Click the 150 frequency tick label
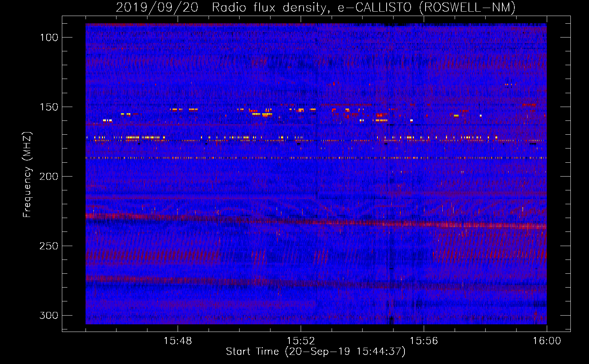This screenshot has width=589, height=364. coord(49,107)
